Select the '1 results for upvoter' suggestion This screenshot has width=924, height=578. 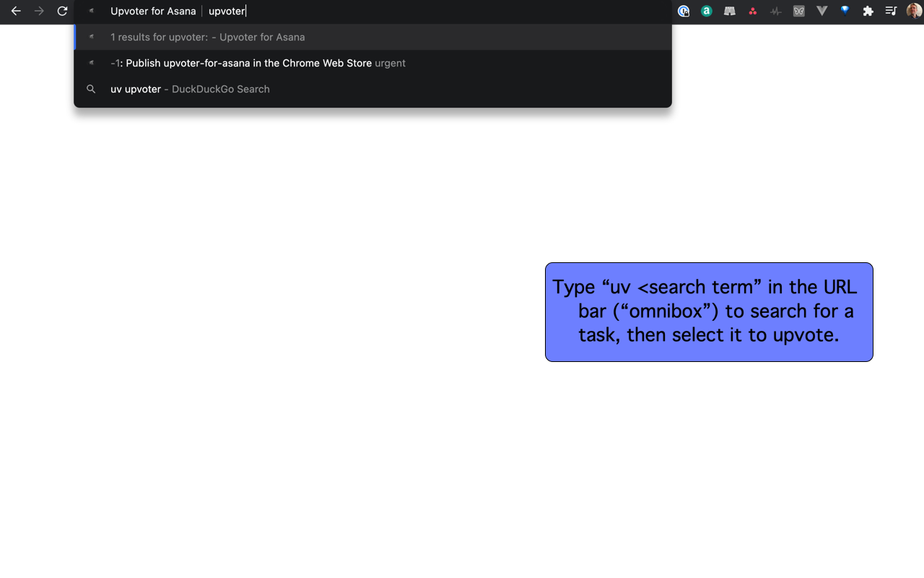point(372,37)
